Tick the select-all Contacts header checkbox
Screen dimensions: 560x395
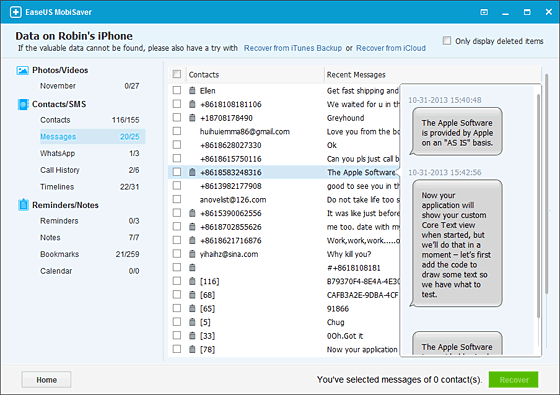pos(177,74)
